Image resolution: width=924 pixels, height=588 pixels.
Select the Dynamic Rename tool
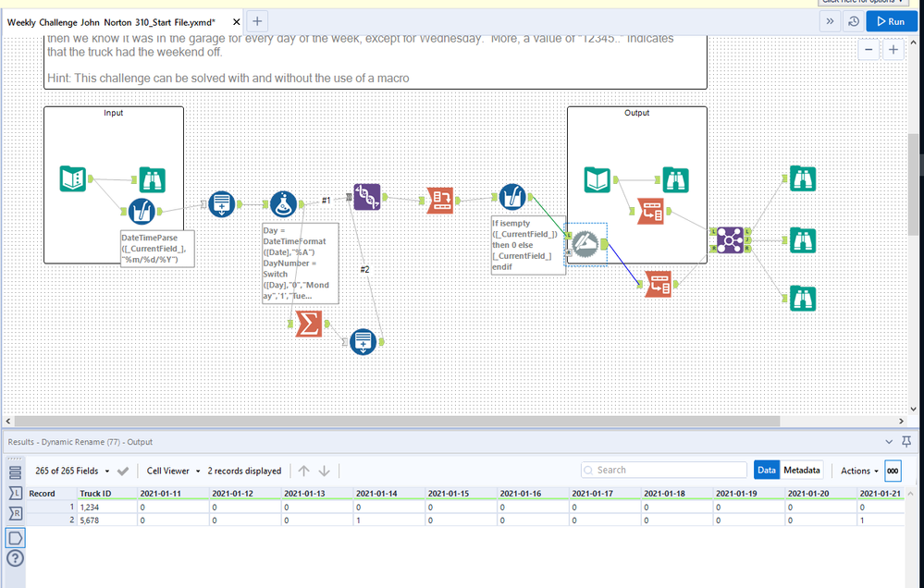[x=585, y=244]
